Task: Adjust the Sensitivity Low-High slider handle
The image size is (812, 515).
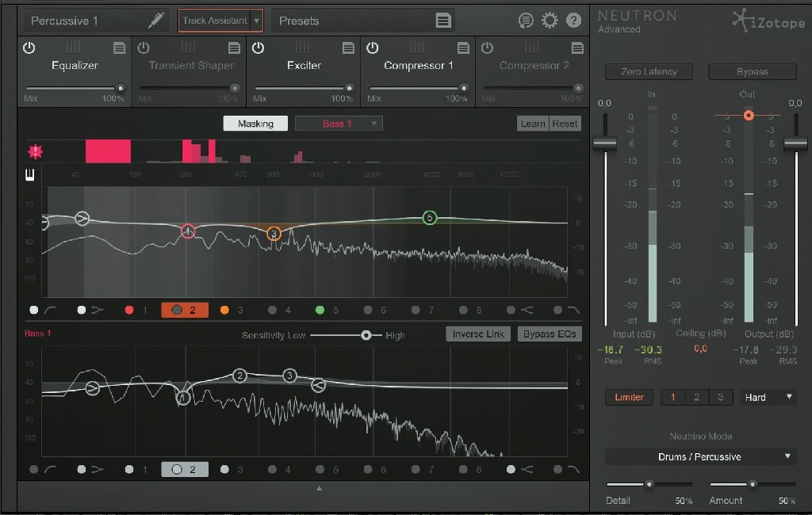Action: point(366,335)
